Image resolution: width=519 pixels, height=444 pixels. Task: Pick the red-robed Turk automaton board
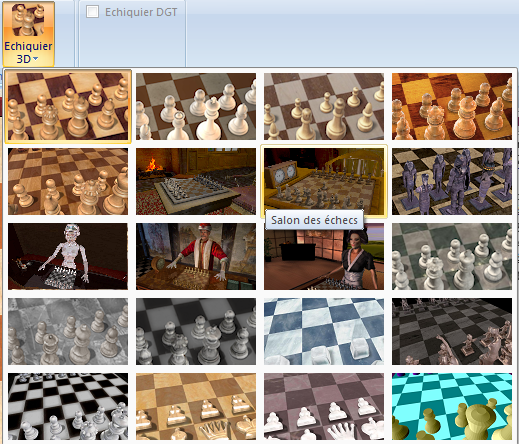tap(196, 256)
